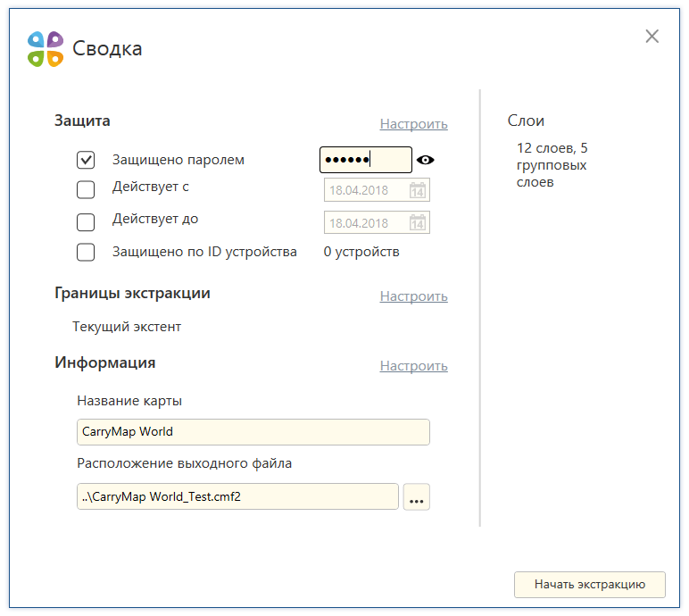The width and height of the screenshot is (689, 616).
Task: Open calendar for "Действует до" date
Action: 418,222
